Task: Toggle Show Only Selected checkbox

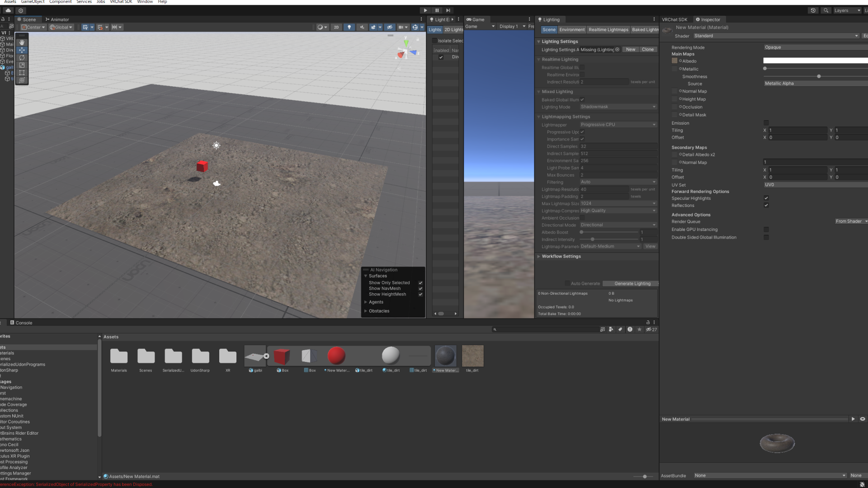Action: coord(420,283)
